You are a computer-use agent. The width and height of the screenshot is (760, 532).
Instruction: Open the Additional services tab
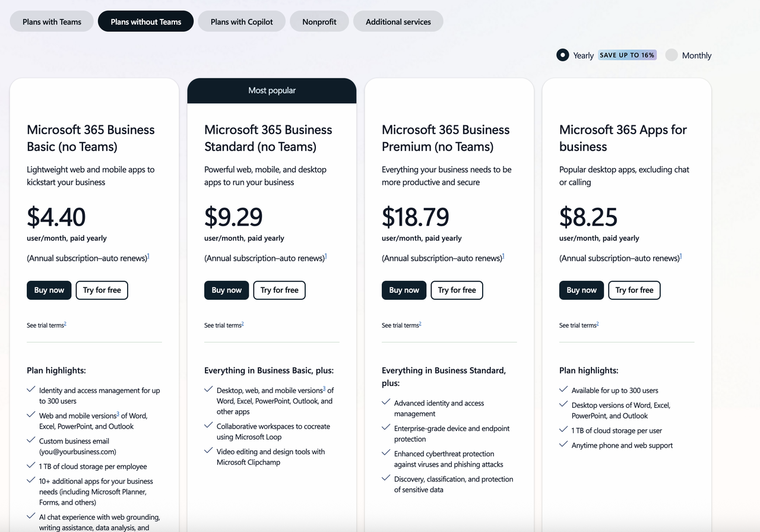pos(398,21)
